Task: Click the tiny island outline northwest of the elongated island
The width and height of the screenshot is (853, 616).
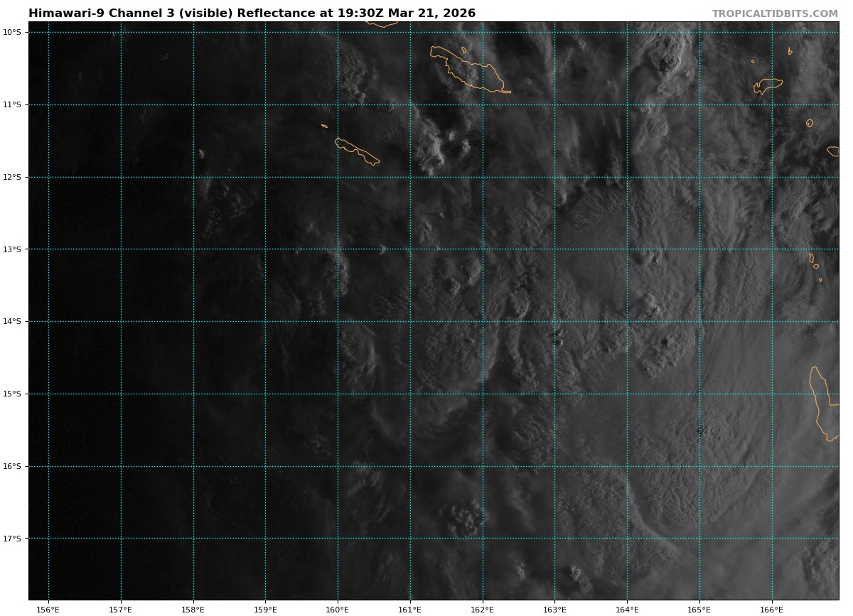Action: coord(324,126)
